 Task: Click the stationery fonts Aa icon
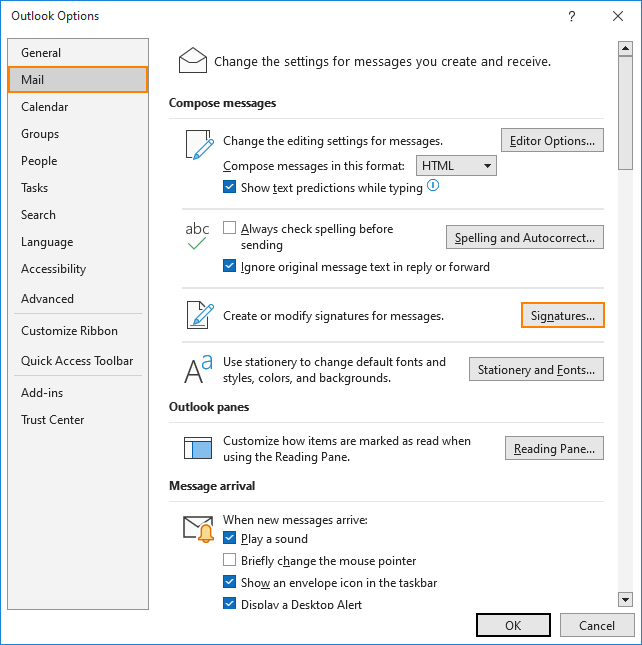tap(198, 369)
